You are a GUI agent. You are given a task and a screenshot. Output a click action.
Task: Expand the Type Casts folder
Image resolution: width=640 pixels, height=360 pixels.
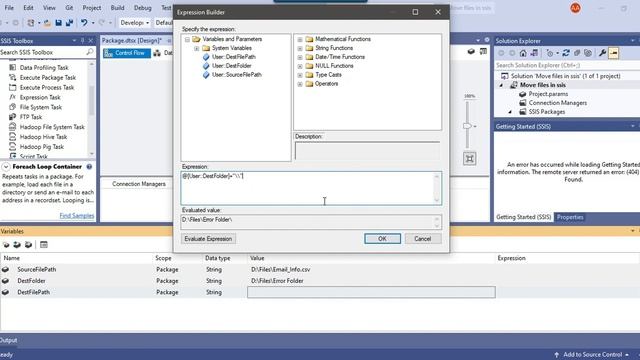click(x=300, y=75)
